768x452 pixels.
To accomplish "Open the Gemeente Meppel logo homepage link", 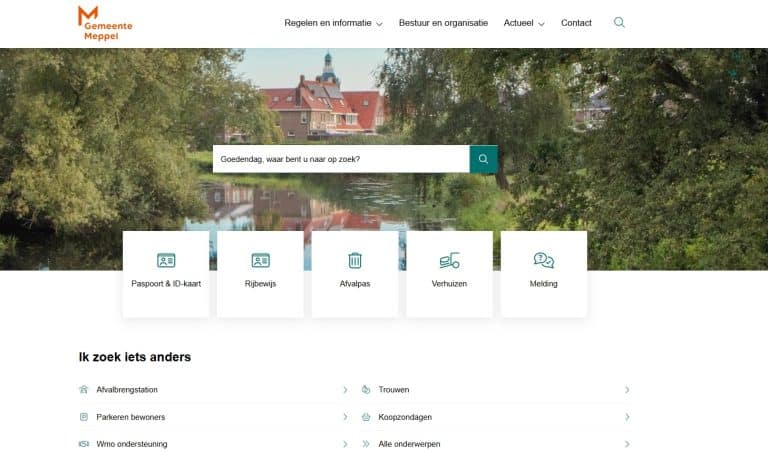I will click(x=105, y=23).
